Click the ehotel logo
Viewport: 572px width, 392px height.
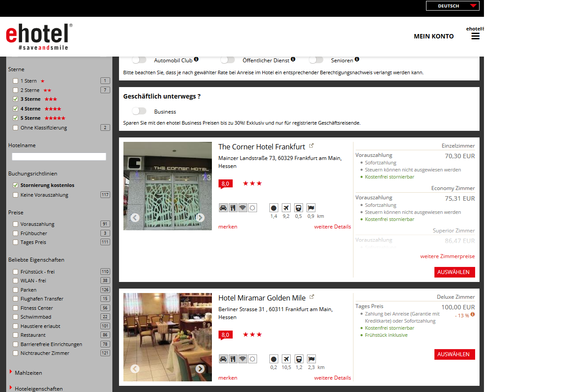click(x=39, y=37)
